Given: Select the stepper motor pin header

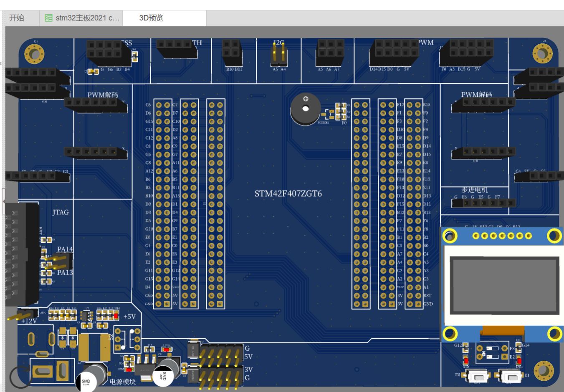Looking at the screenshot, I should point(484,203).
